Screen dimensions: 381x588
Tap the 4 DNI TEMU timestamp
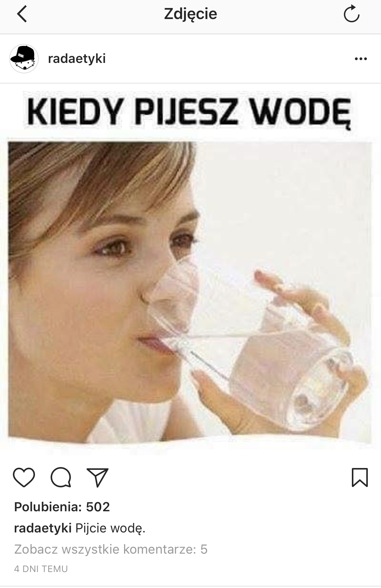[41, 569]
